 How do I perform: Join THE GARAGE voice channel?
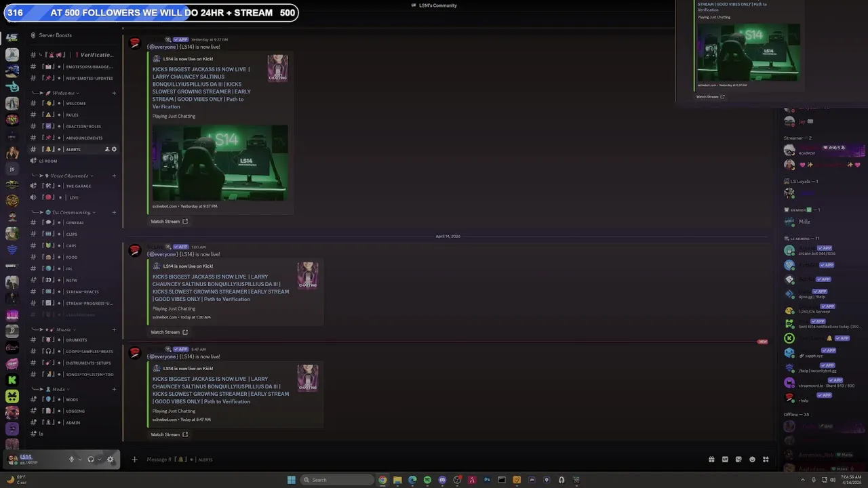tap(73, 186)
